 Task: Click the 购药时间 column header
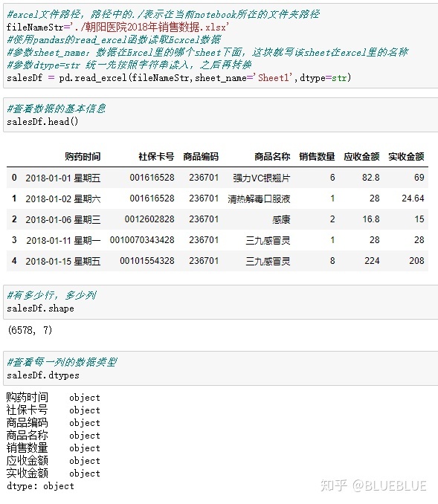[83, 157]
